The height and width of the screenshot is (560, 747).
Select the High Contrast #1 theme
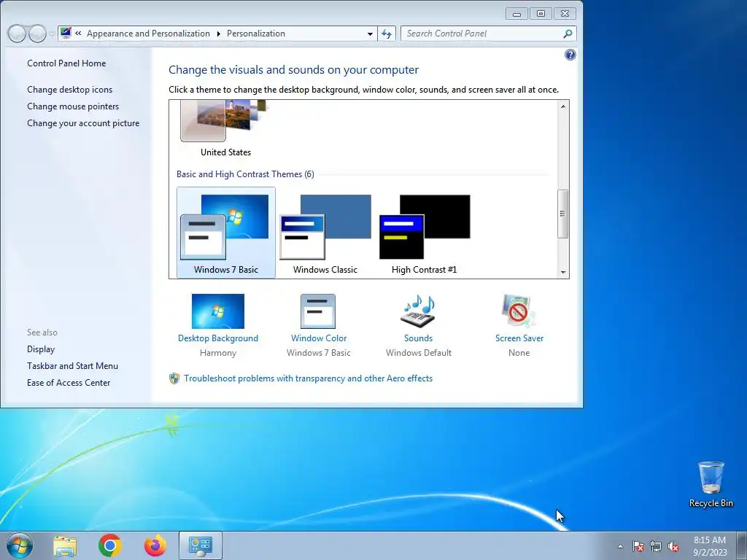tap(424, 233)
